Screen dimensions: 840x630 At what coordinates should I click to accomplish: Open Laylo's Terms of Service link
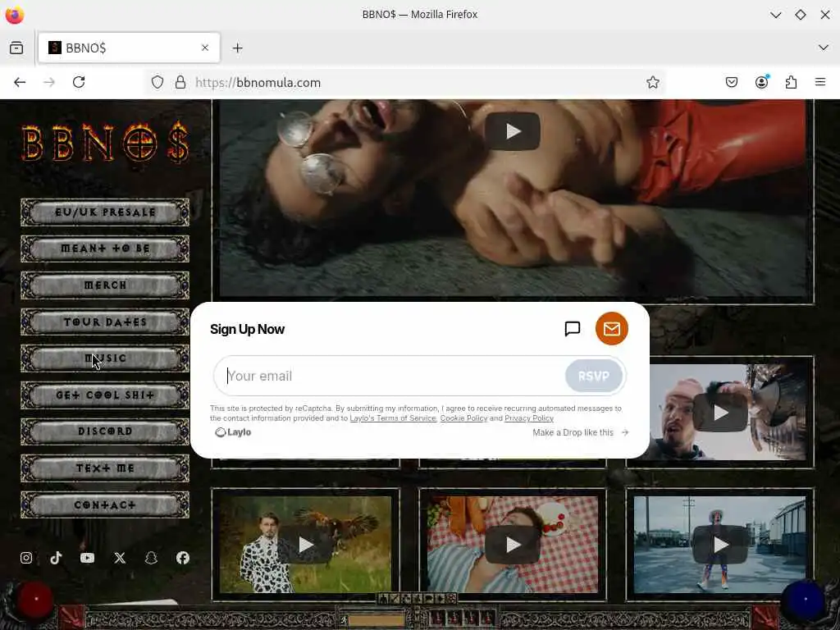pos(393,418)
